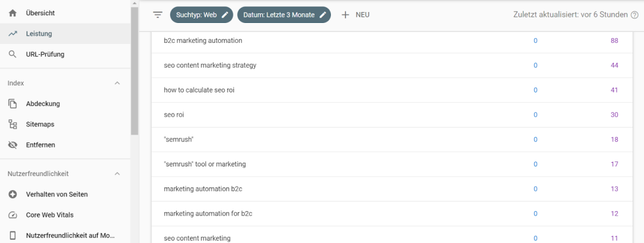The height and width of the screenshot is (243, 644).
Task: Click the impressions value 12
Action: click(x=615, y=214)
